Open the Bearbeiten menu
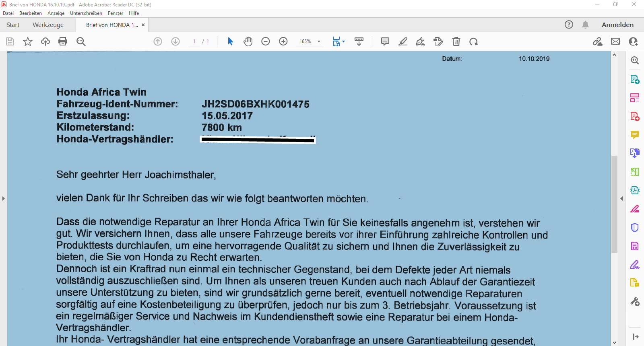644x346 pixels. [x=31, y=13]
